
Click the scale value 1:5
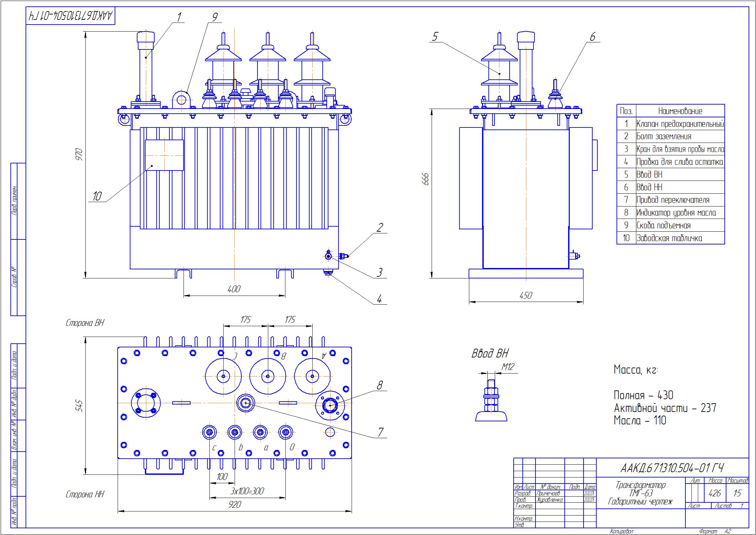click(738, 493)
